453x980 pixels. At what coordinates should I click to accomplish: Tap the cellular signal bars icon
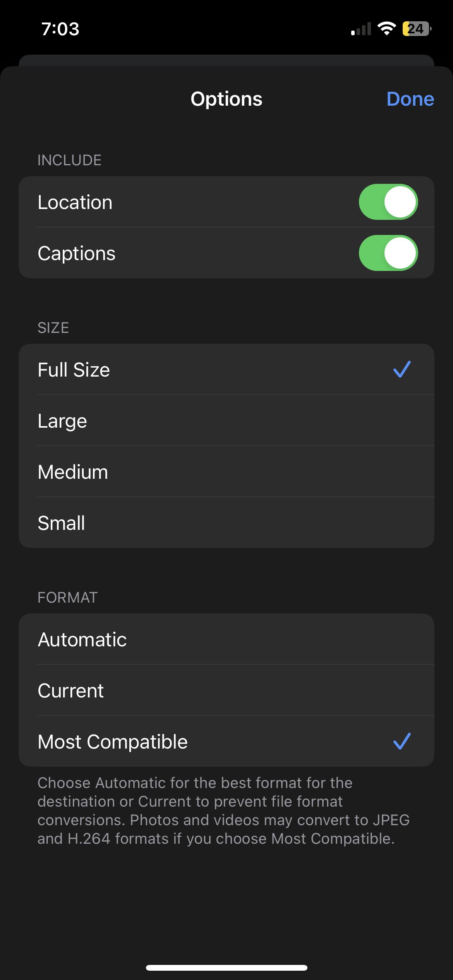(x=361, y=29)
